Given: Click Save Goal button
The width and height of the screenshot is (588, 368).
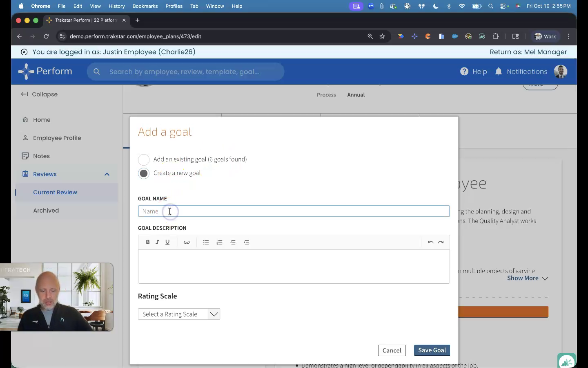Looking at the screenshot, I should tap(432, 350).
